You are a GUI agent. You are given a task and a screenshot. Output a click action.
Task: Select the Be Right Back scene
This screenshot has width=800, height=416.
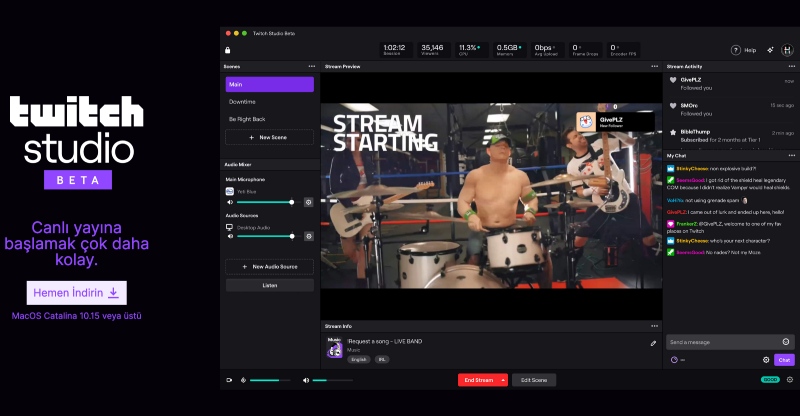269,119
